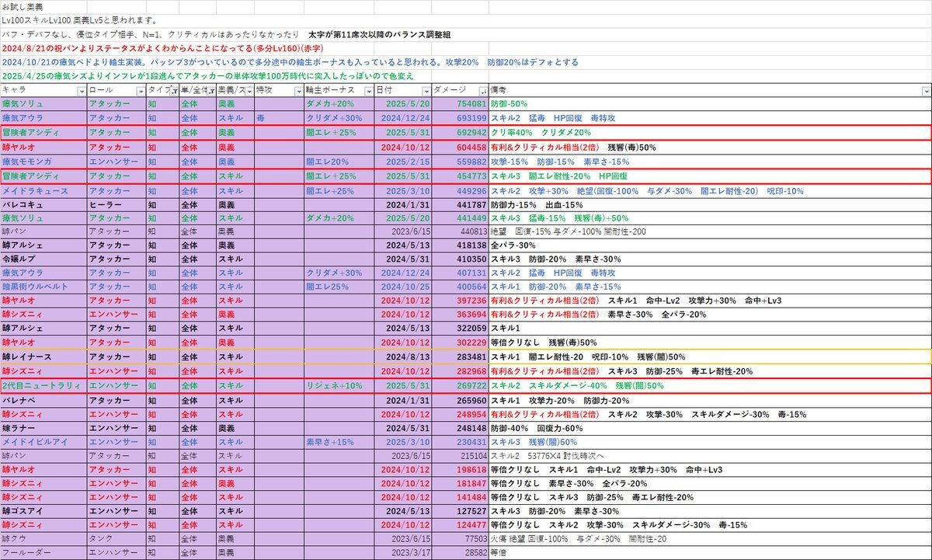This screenshot has height=560, width=932.
Task: Select the date cell 2025/2/15
Action: 402,161
